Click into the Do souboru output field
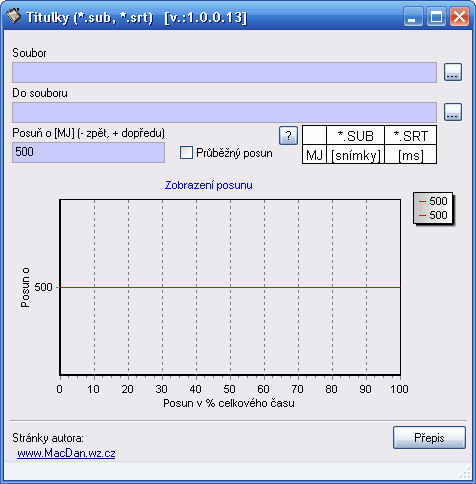 tap(224, 112)
